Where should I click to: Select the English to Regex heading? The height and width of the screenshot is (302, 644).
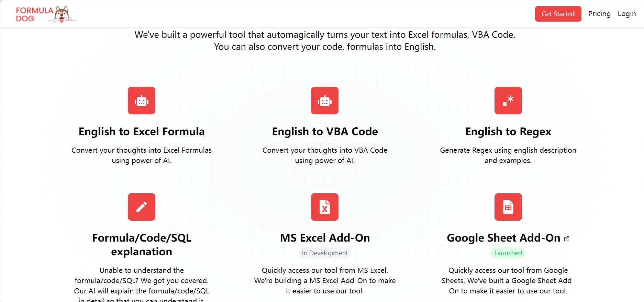tap(508, 131)
